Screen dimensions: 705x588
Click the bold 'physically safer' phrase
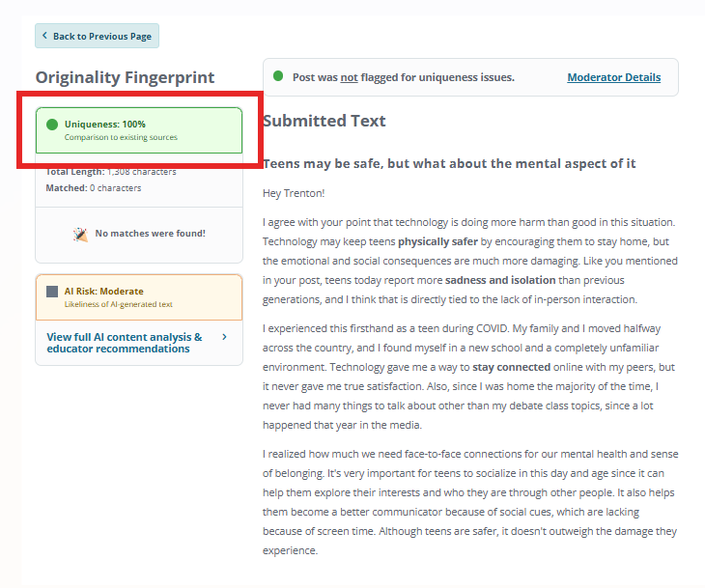(x=437, y=241)
